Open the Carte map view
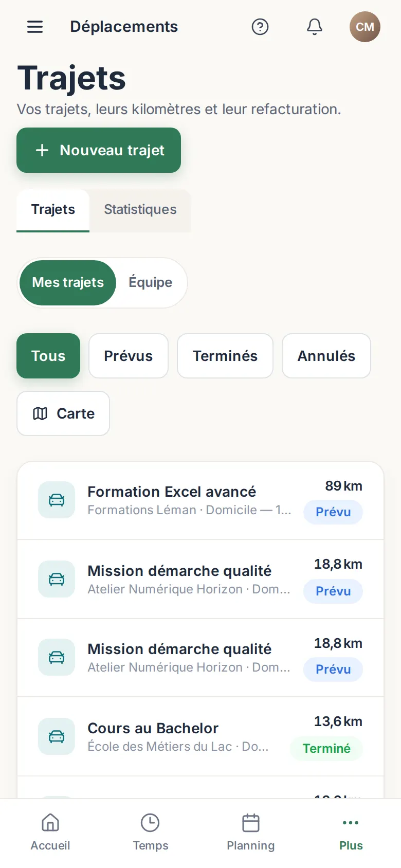 63,413
